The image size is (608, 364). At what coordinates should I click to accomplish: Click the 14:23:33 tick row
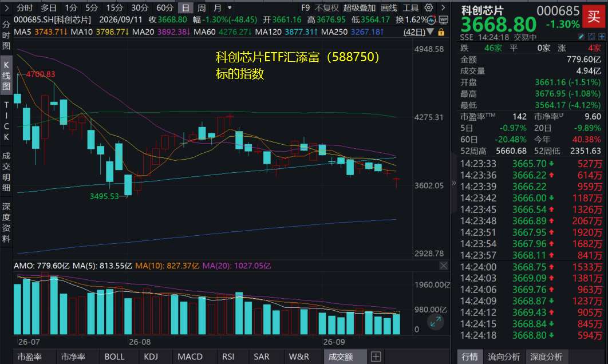531,164
